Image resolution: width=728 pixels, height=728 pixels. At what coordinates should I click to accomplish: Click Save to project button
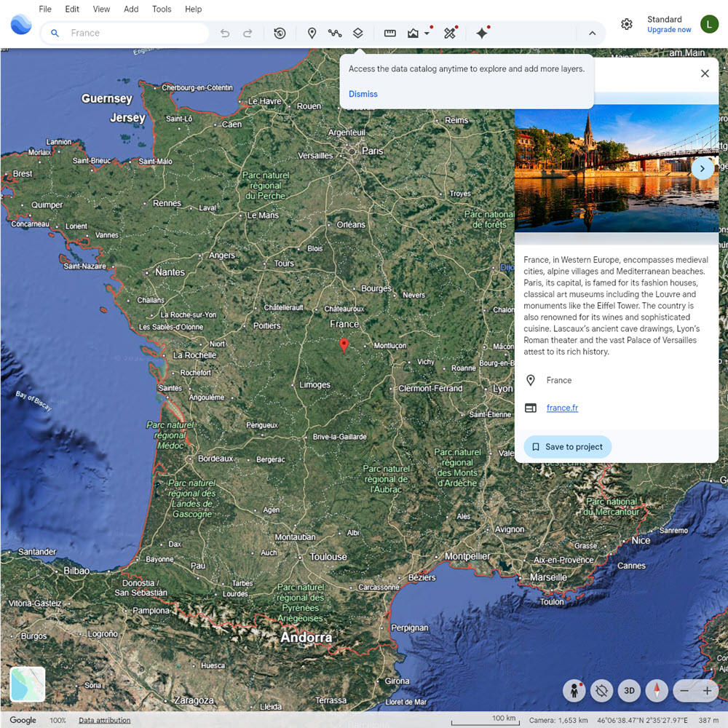coord(567,447)
